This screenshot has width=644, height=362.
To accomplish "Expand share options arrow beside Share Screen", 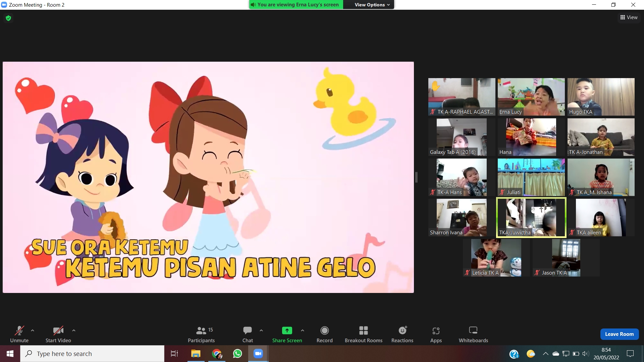I will point(303,330).
